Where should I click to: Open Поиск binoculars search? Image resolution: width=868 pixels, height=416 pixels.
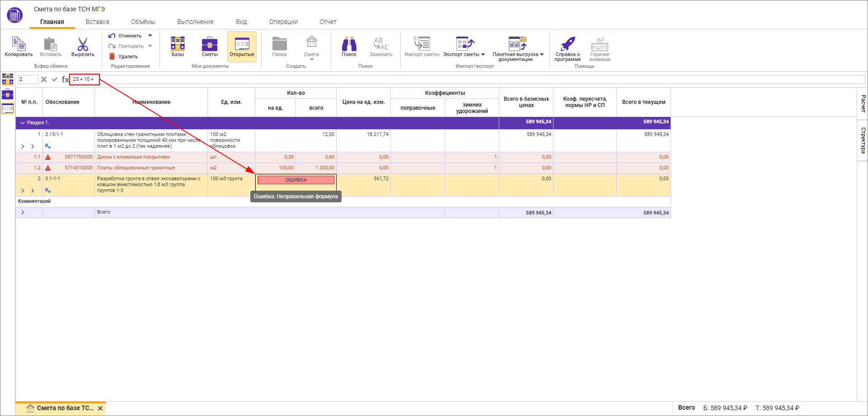349,44
